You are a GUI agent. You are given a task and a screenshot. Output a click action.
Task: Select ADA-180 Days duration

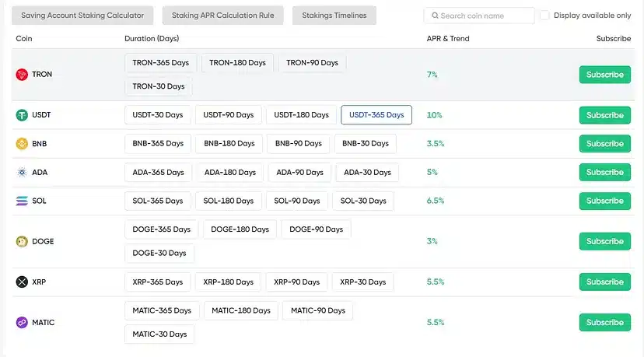[230, 173]
